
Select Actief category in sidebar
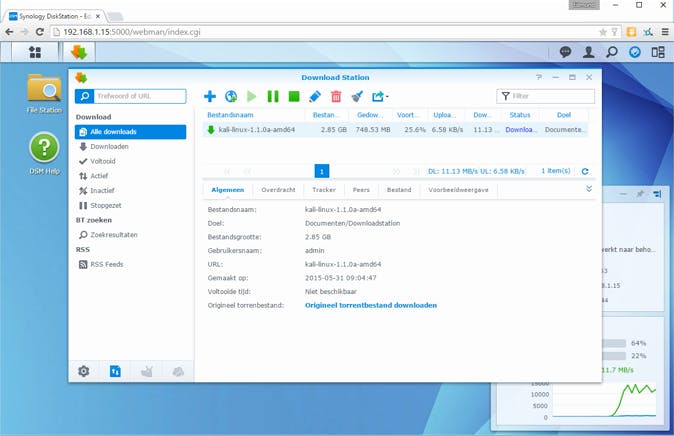point(130,176)
